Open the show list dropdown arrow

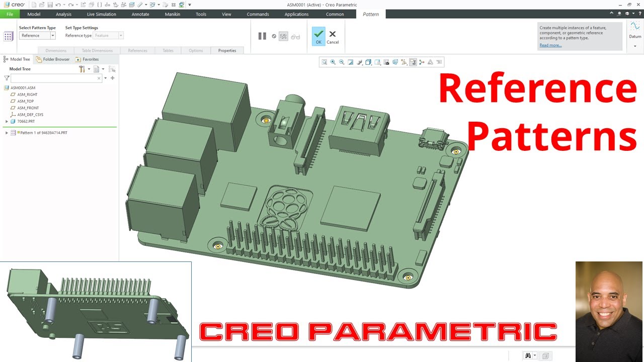click(103, 69)
